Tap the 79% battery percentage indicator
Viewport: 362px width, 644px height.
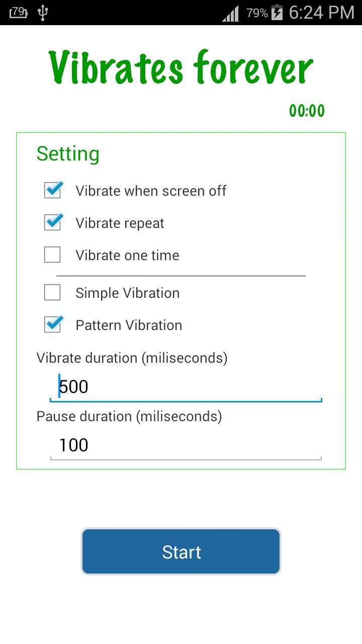click(257, 13)
